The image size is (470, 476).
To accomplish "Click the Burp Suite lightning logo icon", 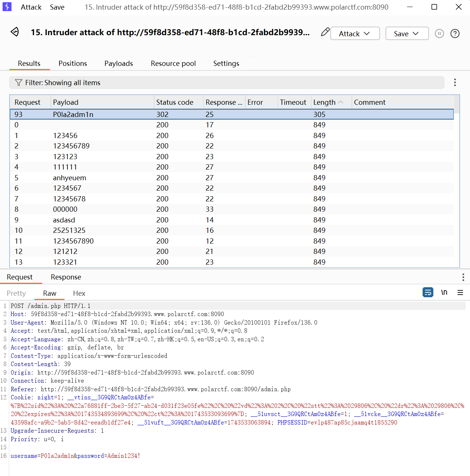I will point(7,7).
